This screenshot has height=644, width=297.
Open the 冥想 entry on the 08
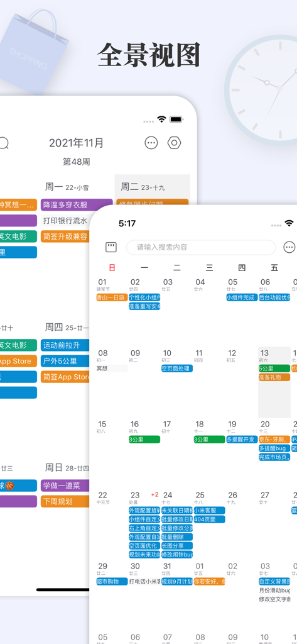[x=112, y=369]
